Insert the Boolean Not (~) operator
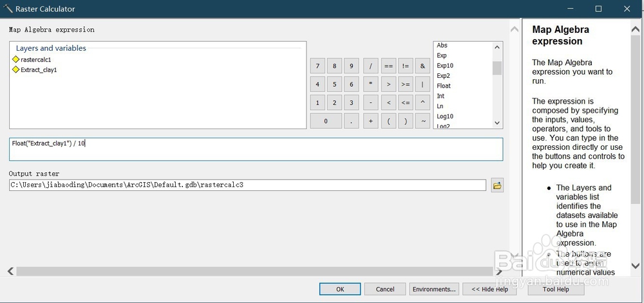Screen dimensions: 644x303 point(422,122)
